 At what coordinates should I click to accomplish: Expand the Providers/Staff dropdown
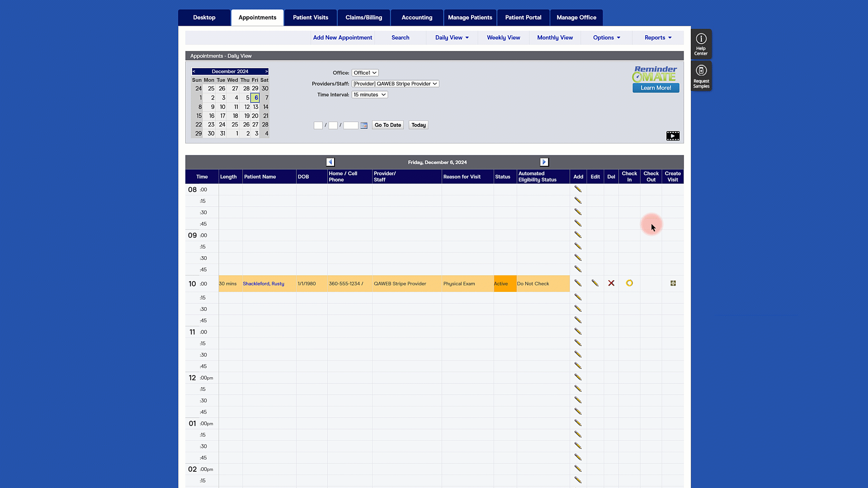click(395, 84)
